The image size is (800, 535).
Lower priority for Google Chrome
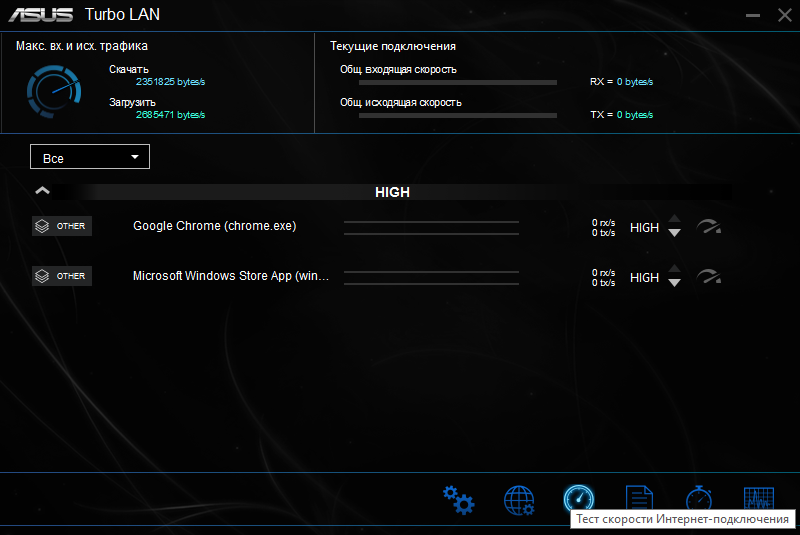674,233
